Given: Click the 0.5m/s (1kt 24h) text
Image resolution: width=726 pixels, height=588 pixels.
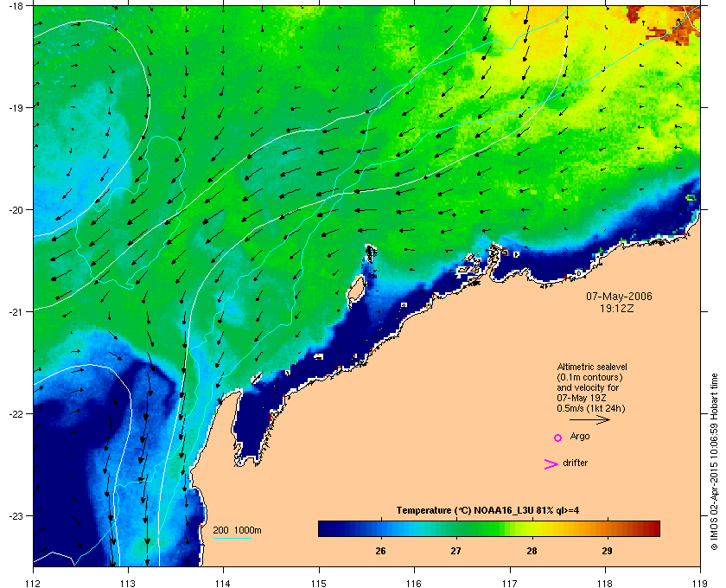Looking at the screenshot, I should coord(591,409).
